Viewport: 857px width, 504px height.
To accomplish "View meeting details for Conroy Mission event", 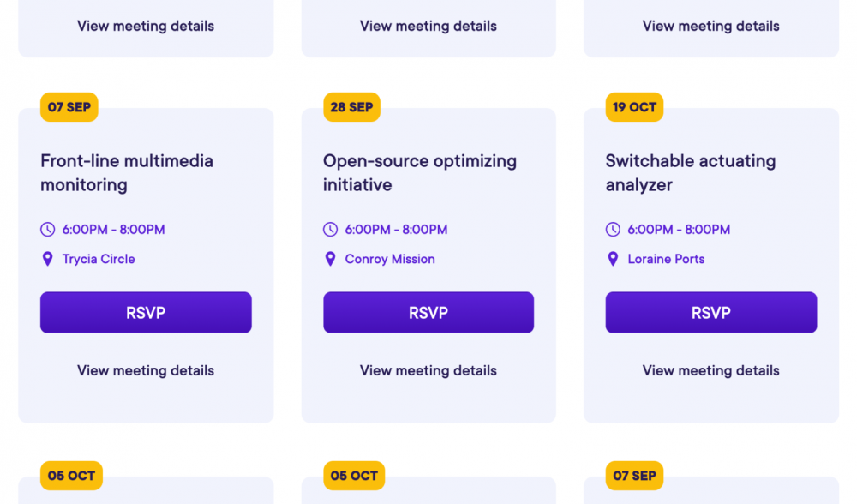I will (428, 371).
